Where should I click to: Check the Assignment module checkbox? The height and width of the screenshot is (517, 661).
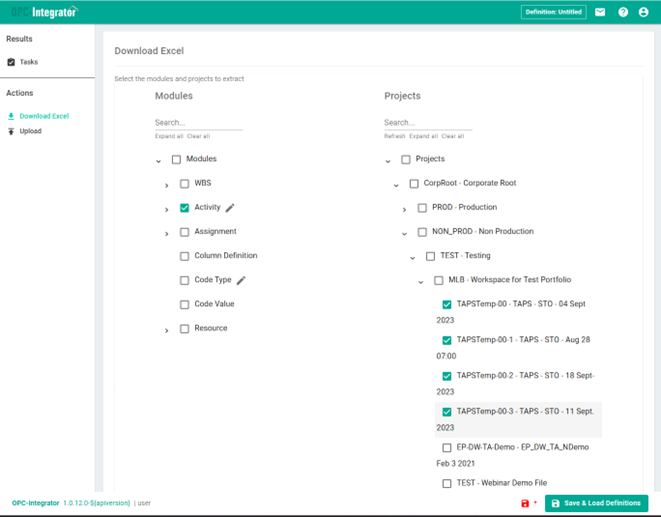pyautogui.click(x=185, y=232)
